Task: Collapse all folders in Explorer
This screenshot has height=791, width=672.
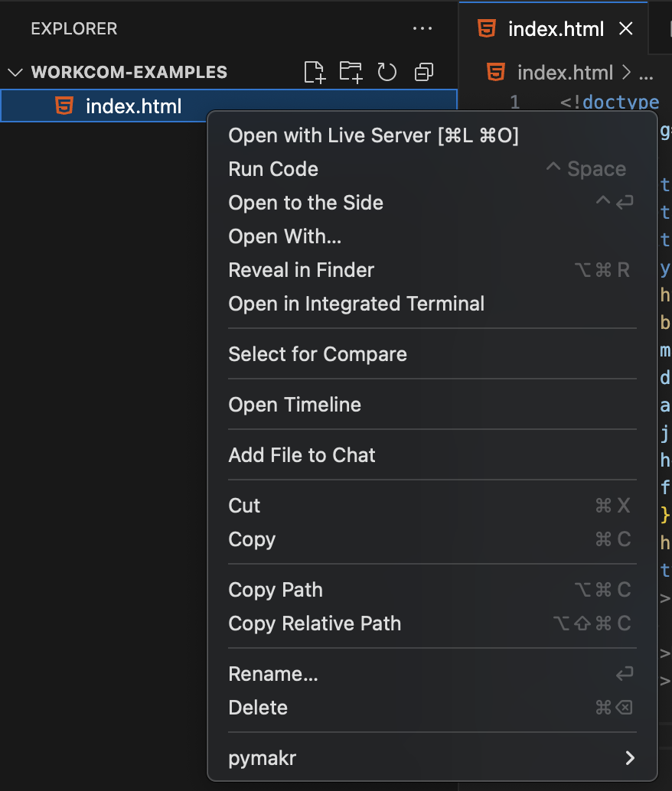Action: 423,73
